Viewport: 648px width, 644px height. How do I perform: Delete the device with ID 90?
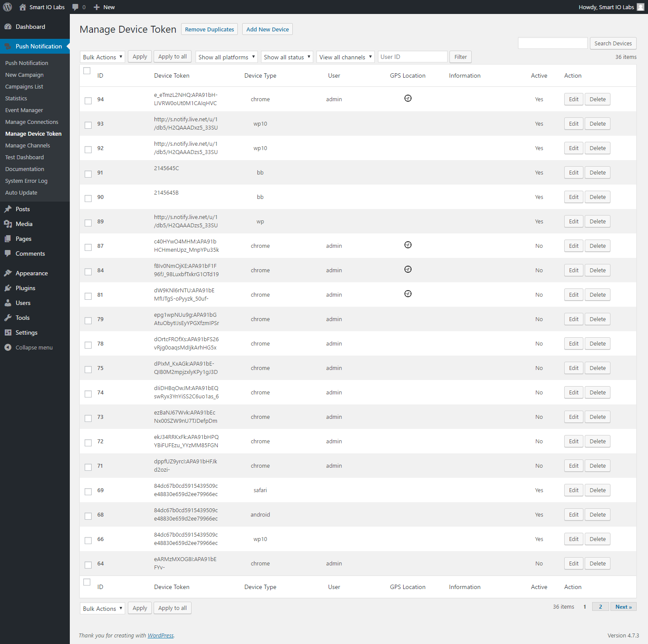597,197
